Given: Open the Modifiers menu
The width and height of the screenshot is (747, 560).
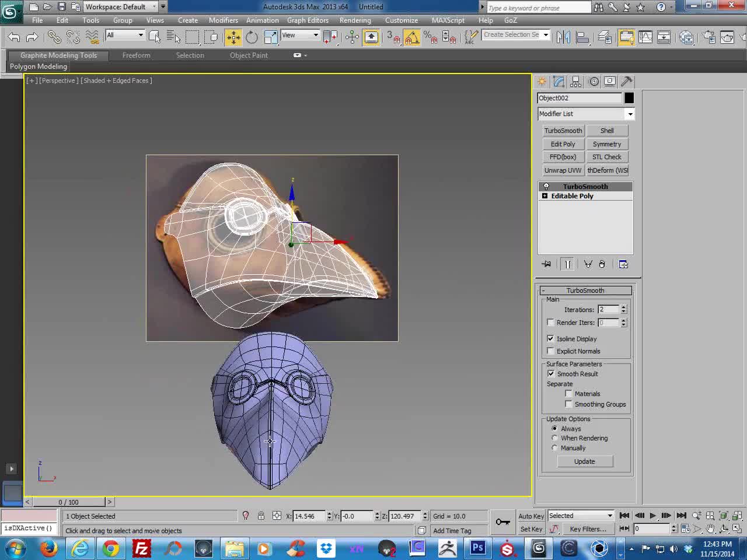Looking at the screenshot, I should pyautogui.click(x=224, y=20).
